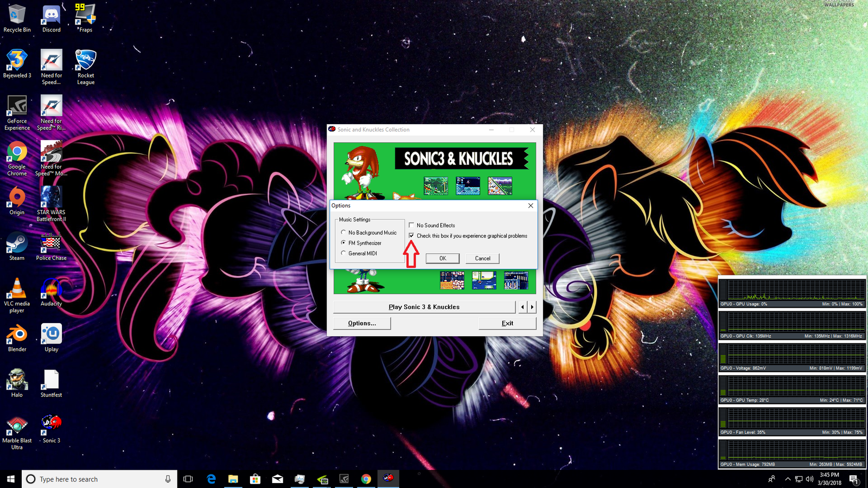Open Microsoft Store from the taskbar
The height and width of the screenshot is (488, 868).
tap(255, 479)
